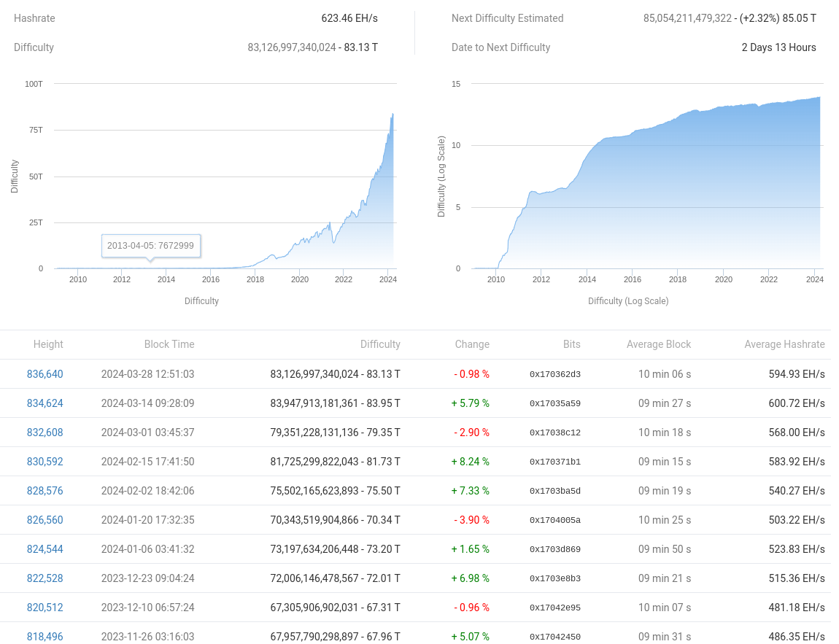This screenshot has width=839, height=644.
Task: Click block height 824,544 link
Action: 45,549
